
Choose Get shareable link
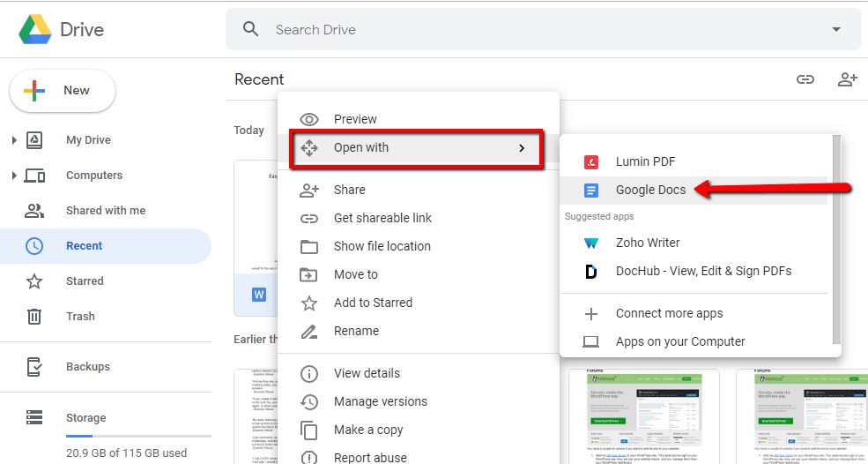point(419,218)
